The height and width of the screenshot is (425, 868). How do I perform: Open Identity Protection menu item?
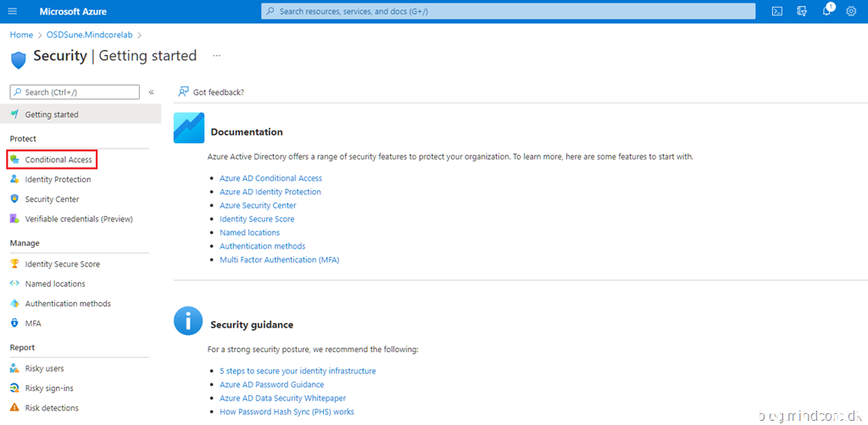58,180
